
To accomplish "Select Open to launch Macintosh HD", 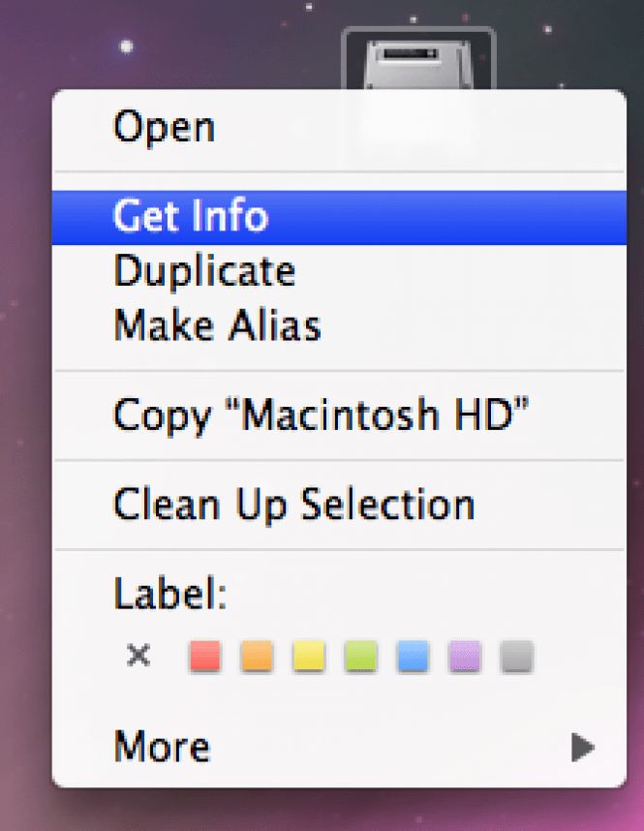I will [163, 126].
